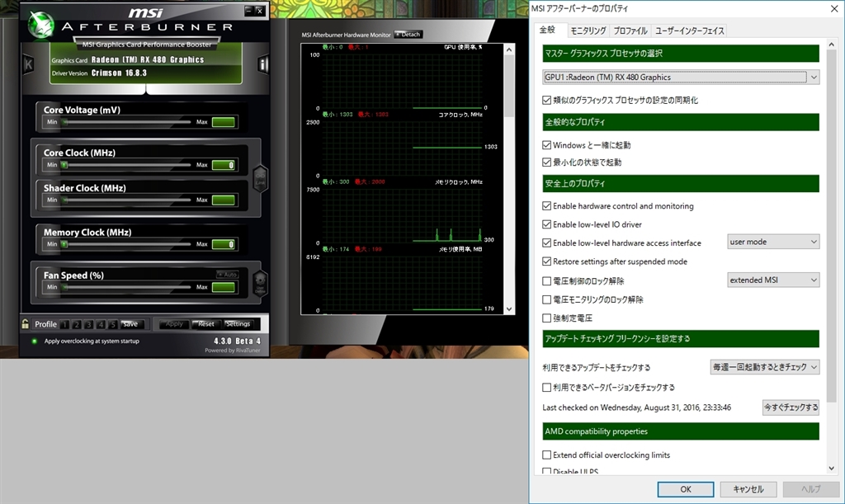Detach the hardware monitor window
The height and width of the screenshot is (504, 845).
(408, 34)
